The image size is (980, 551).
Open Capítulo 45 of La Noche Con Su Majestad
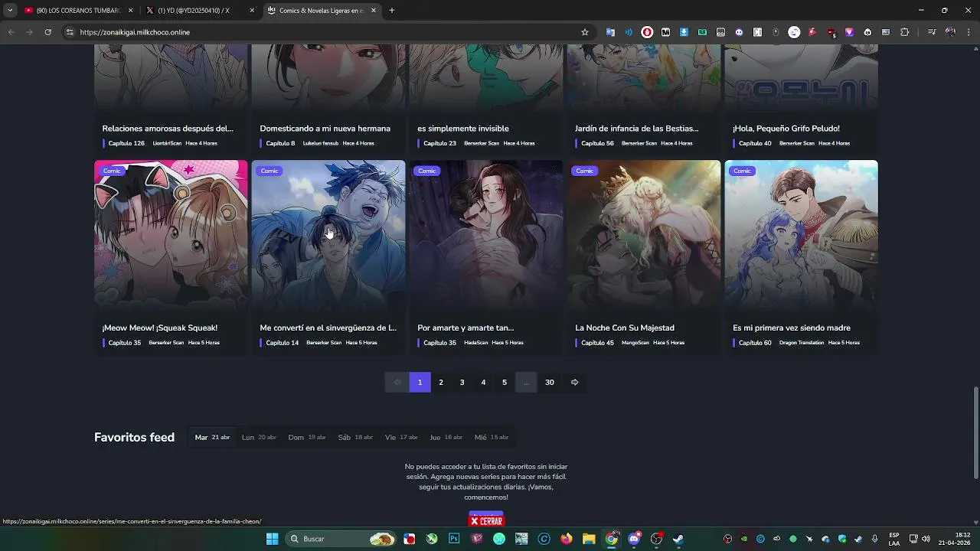click(597, 343)
